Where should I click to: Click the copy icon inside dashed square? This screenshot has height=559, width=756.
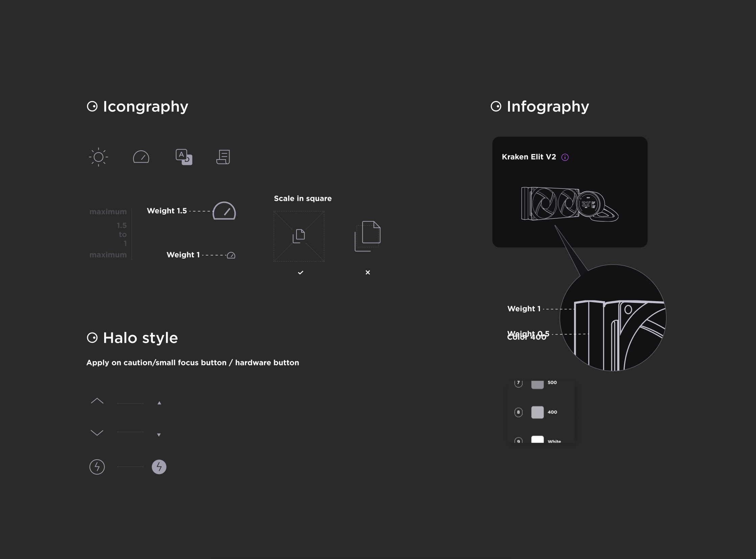click(299, 236)
